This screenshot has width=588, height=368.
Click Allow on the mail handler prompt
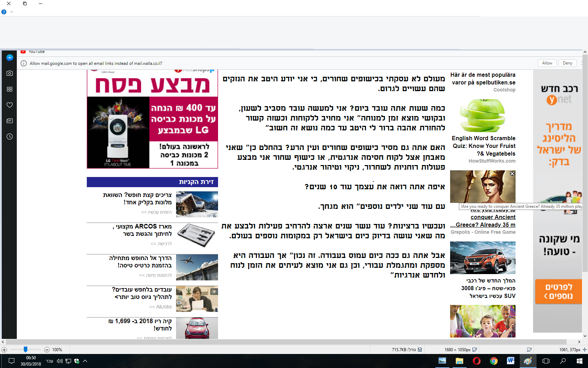pyautogui.click(x=547, y=63)
